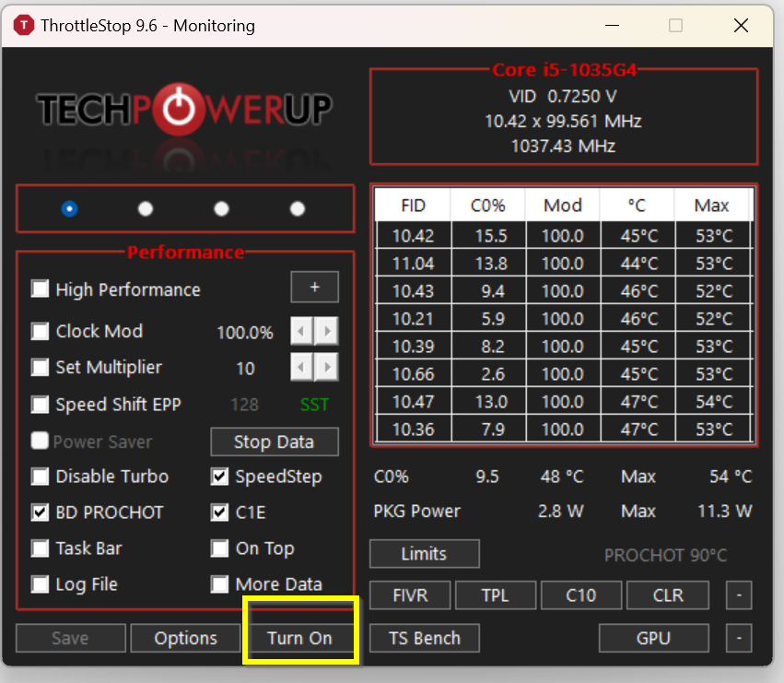
Task: Uncheck the SpeedStep checkbox
Action: [x=219, y=477]
